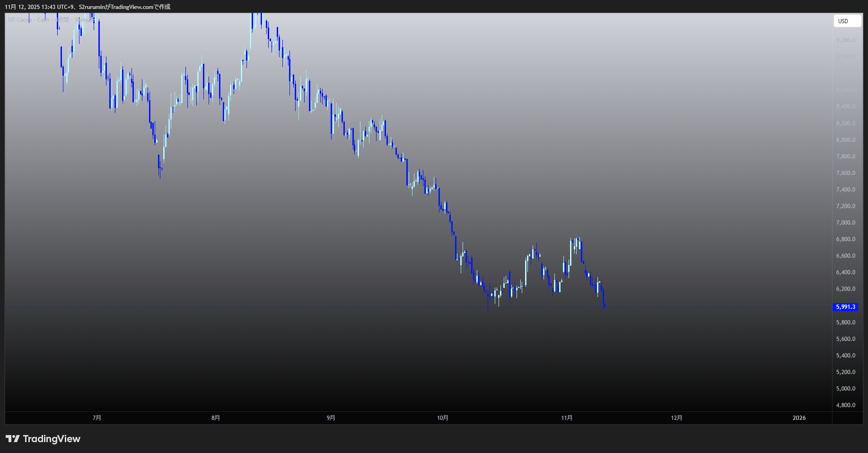Image resolution: width=868 pixels, height=453 pixels.
Task: Click the 5,000.0 price scale label
Action: [846, 389]
